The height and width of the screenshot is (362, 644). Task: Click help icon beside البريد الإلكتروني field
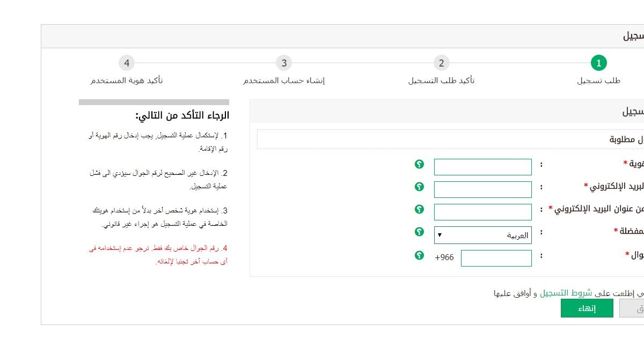click(x=420, y=187)
